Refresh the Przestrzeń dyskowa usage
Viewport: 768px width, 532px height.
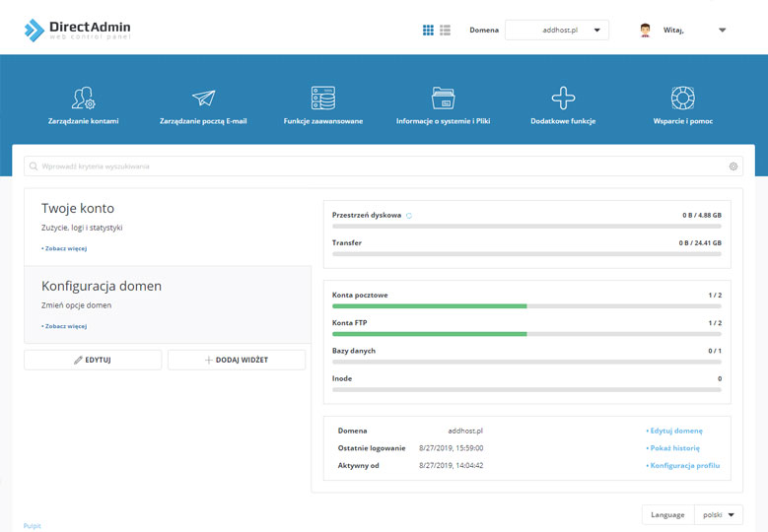tap(409, 215)
